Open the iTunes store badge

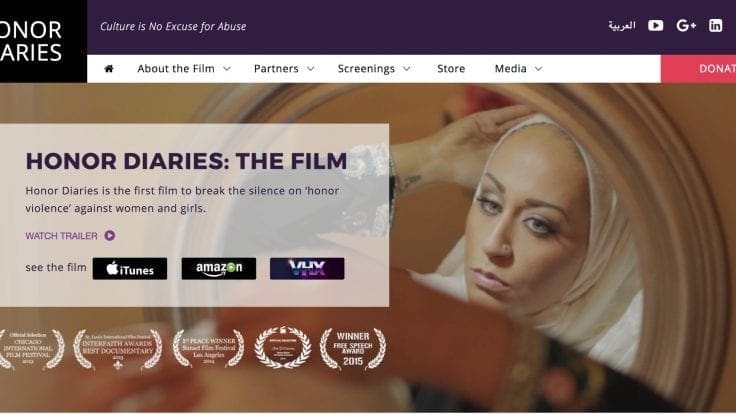(x=130, y=268)
